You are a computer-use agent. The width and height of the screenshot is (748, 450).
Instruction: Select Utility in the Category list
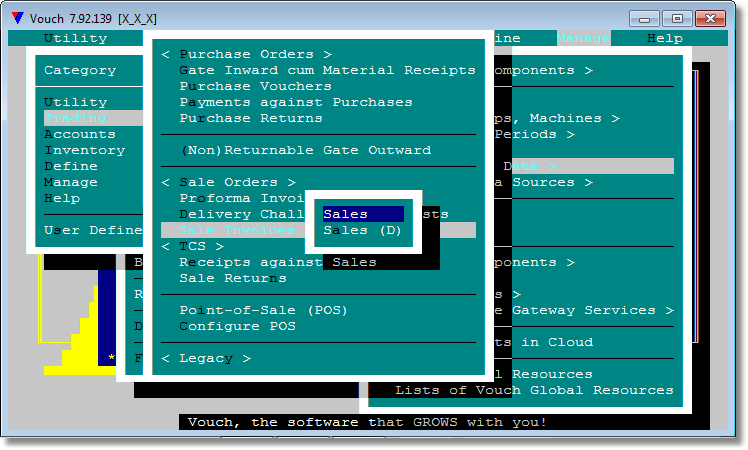pos(75,102)
